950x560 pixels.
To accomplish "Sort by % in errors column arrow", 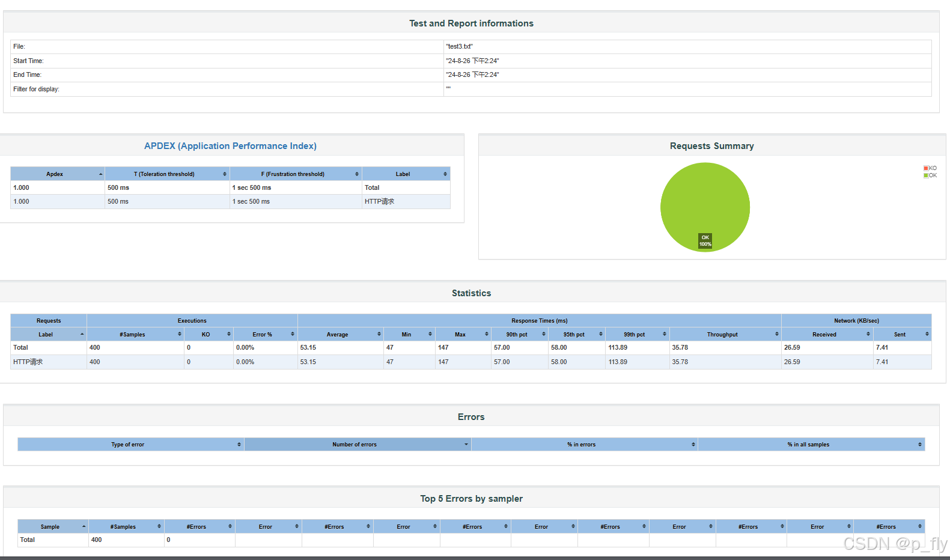I will 693,445.
